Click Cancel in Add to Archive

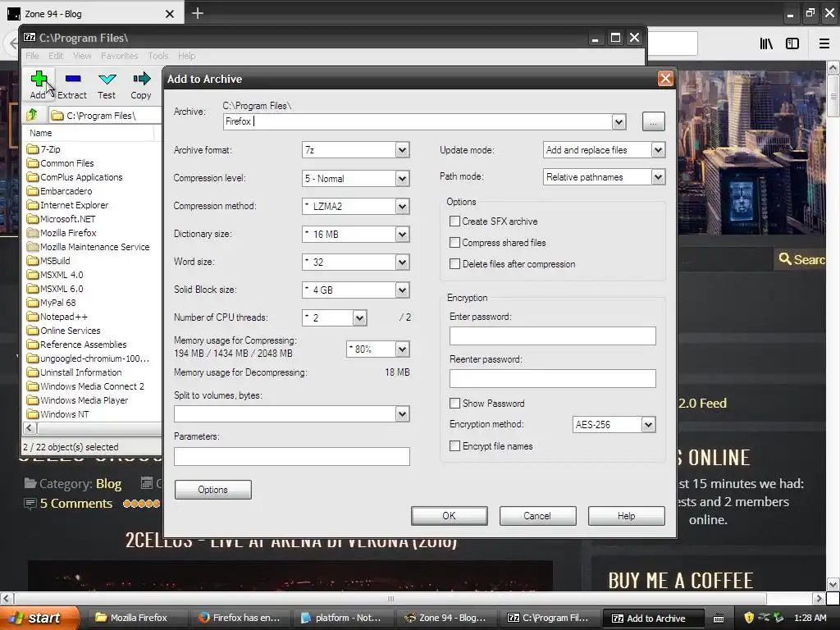[537, 516]
